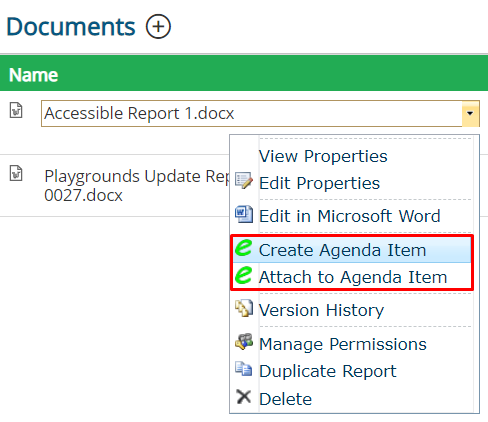Image resolution: width=488 pixels, height=422 pixels.
Task: Click the Documents heading
Action: (x=71, y=27)
